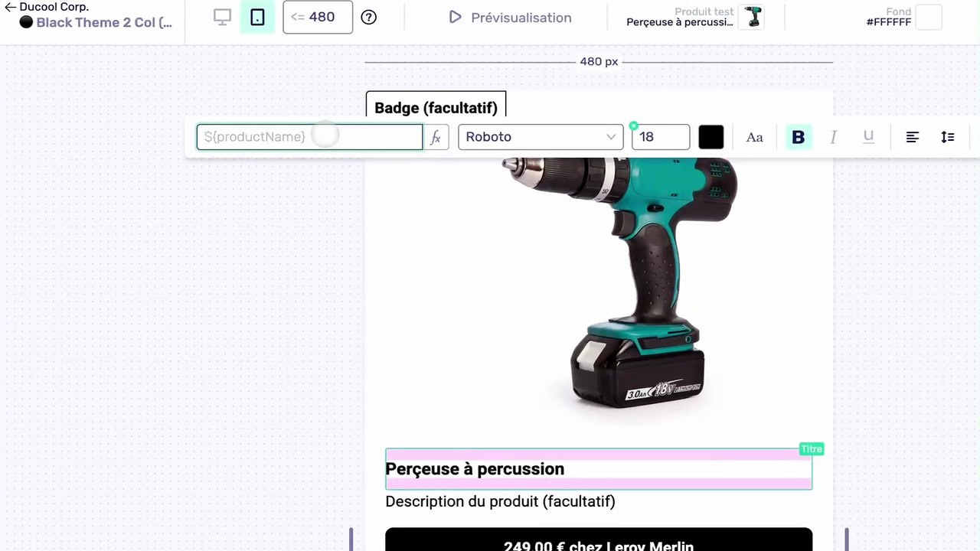The image size is (980, 551).
Task: Click the Ducool Corp. label
Action: (x=54, y=7)
